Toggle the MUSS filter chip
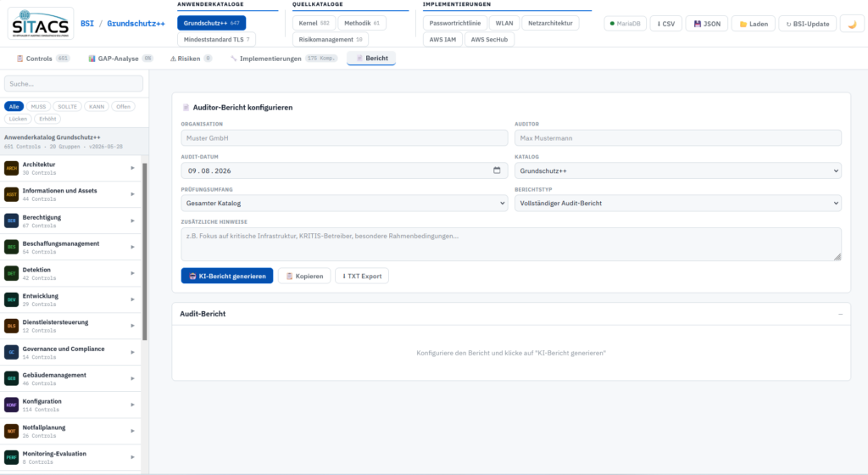Viewport: 868px width, 475px height. click(38, 106)
